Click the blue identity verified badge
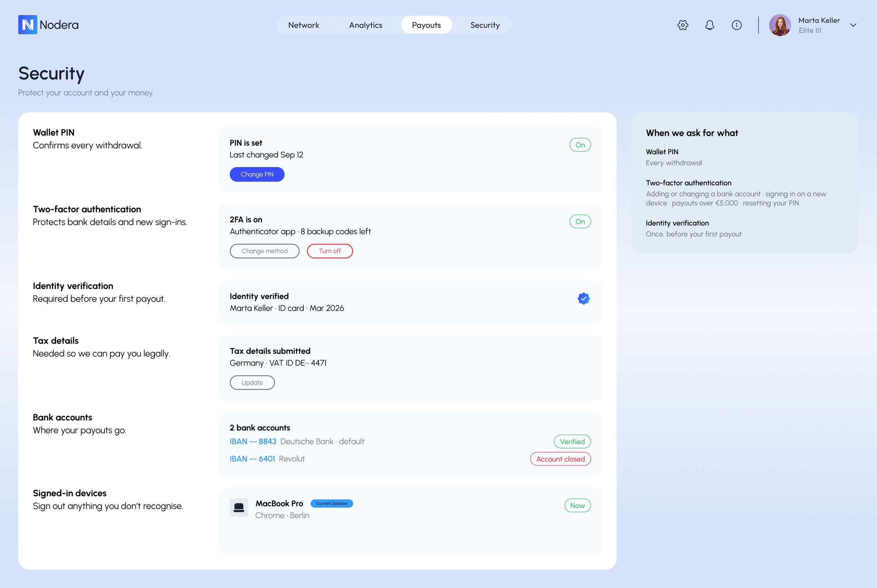This screenshot has width=877, height=588. click(584, 298)
